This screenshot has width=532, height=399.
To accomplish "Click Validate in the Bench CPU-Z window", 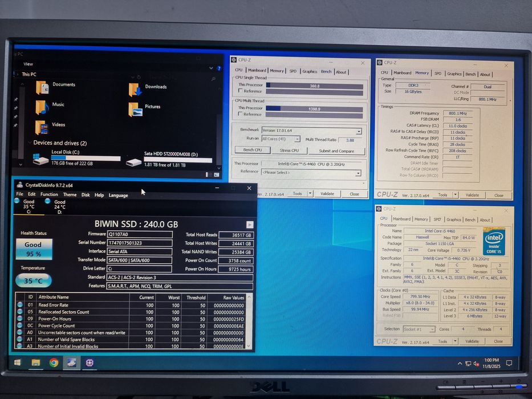I will pyautogui.click(x=327, y=194).
